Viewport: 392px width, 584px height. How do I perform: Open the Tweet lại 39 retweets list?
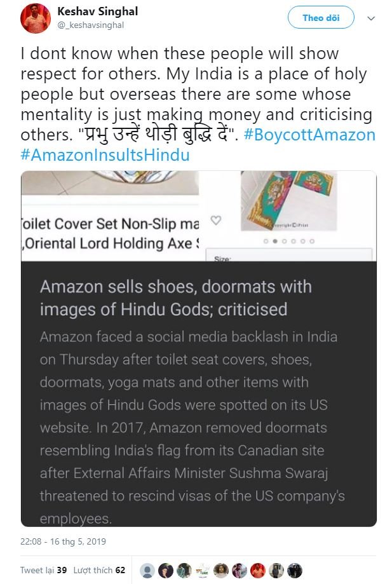(x=44, y=570)
